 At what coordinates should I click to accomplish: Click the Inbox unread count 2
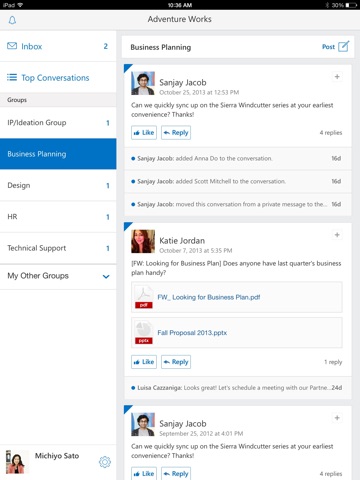click(x=106, y=46)
